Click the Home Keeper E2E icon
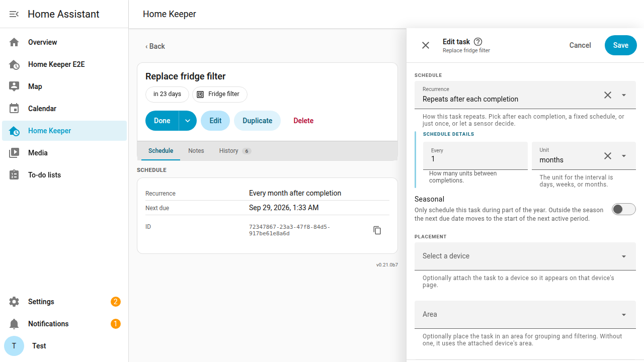 tap(14, 64)
